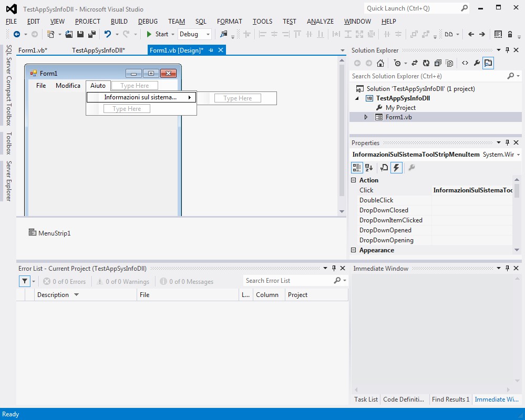Click the designer vertical scrollbar

click(342, 130)
